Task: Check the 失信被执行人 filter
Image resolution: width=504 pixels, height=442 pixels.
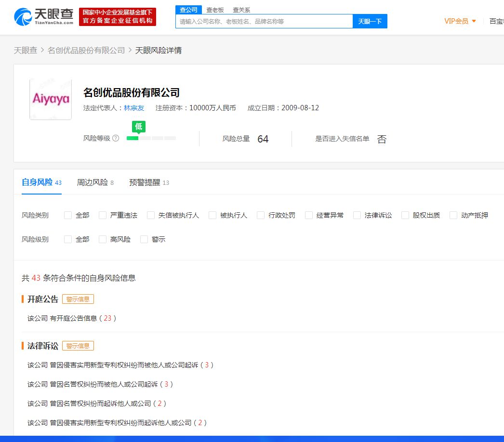Action: 151,215
